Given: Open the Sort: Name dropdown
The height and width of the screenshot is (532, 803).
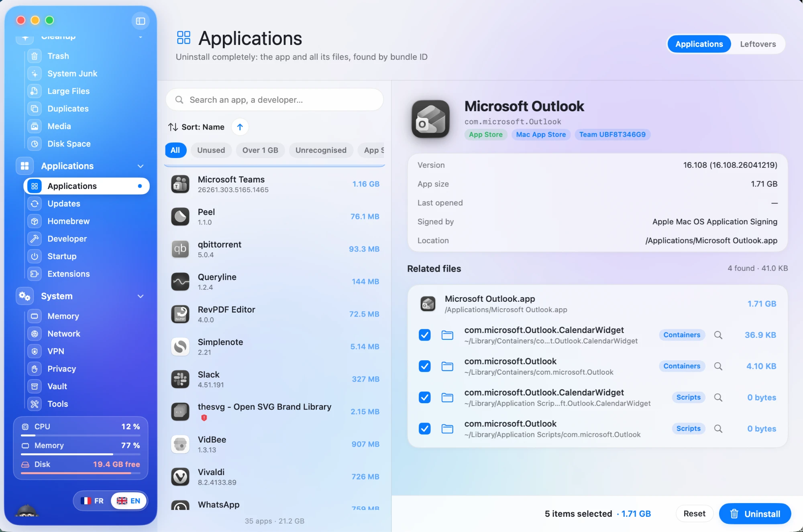Looking at the screenshot, I should click(196, 127).
